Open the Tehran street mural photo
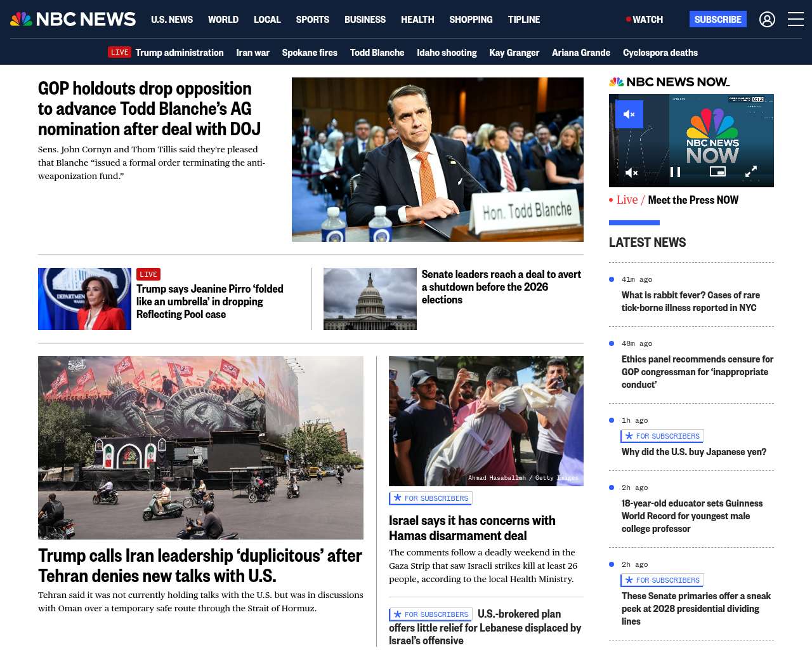812x650 pixels. 200,448
